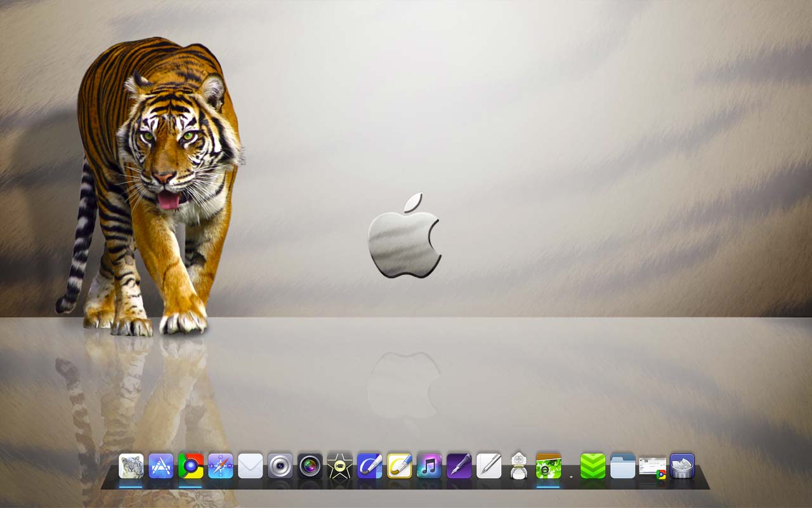Viewport: 812px width, 508px height.
Task: Launch the dark colorful-lens camera app
Action: point(310,466)
